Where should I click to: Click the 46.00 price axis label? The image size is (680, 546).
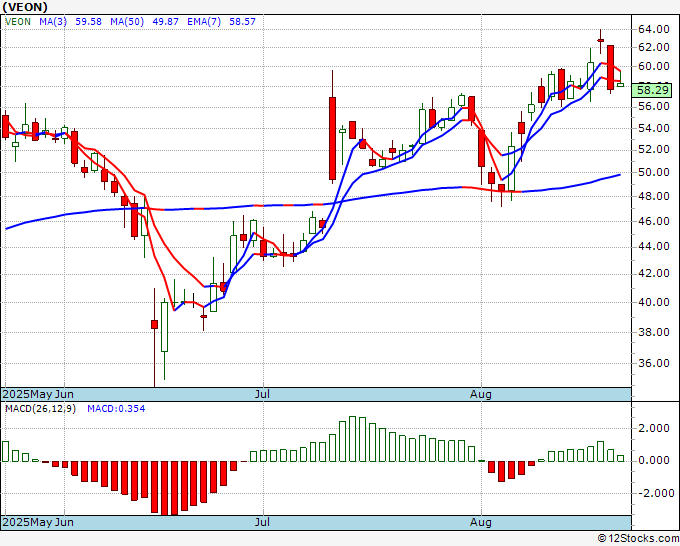coord(654,221)
